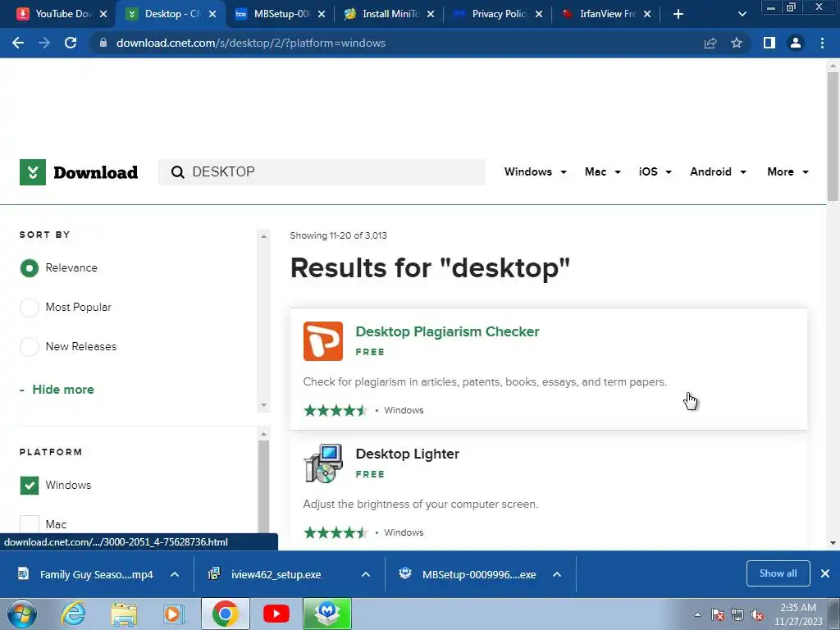
Task: Open the YouTube taskbar icon
Action: (x=276, y=614)
